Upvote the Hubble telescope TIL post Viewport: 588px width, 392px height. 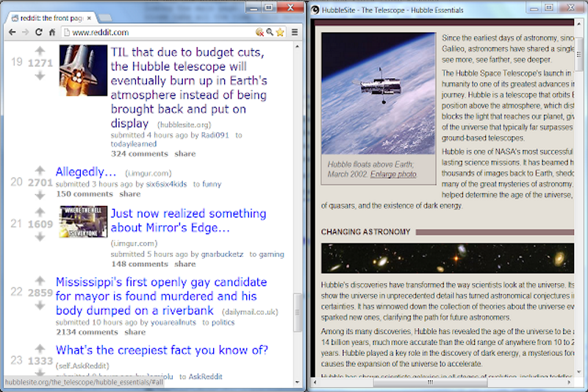click(x=40, y=51)
